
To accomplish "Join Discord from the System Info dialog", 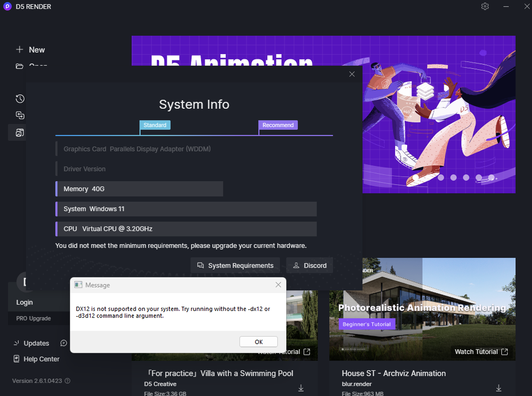I will 310,265.
